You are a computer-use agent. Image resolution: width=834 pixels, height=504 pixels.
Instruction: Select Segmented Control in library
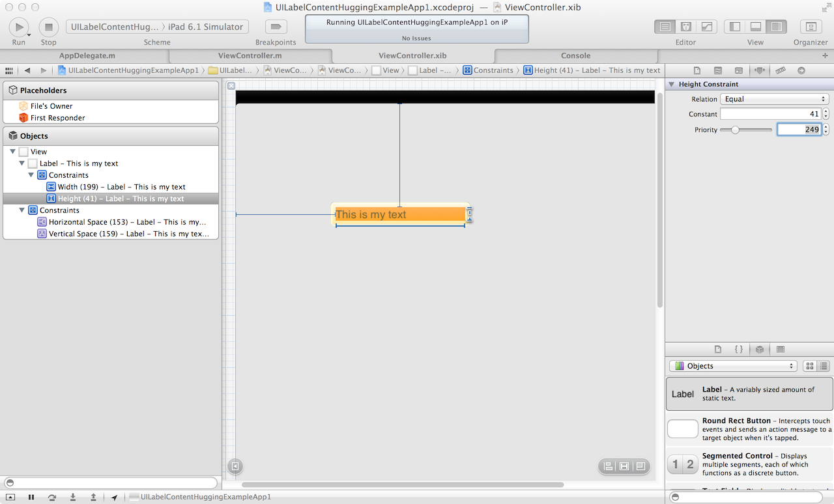pyautogui.click(x=749, y=464)
